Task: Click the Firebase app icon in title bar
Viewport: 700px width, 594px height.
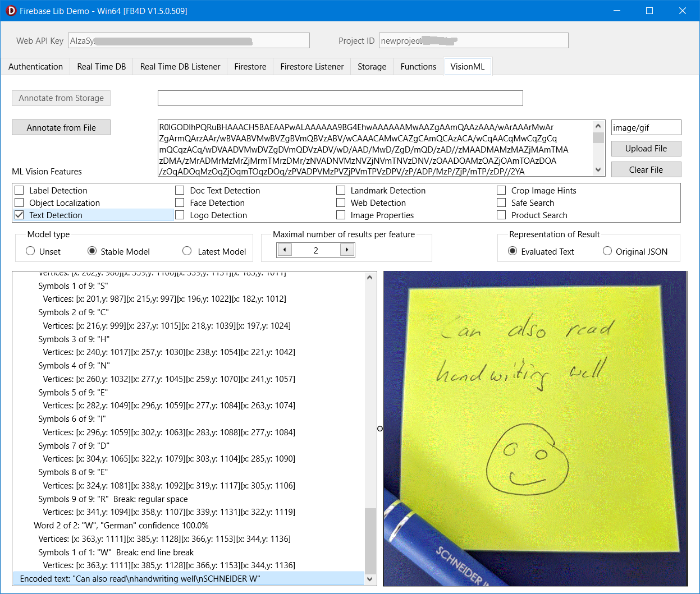Action: [x=10, y=11]
